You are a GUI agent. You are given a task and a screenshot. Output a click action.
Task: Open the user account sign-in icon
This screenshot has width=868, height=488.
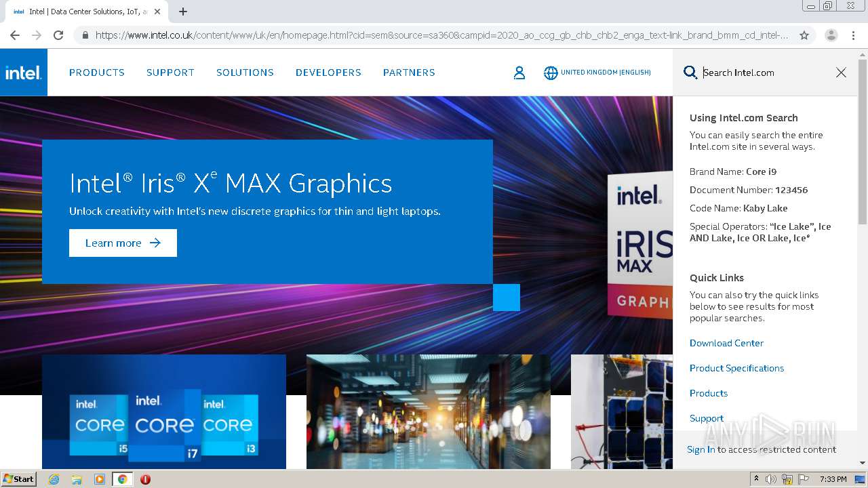point(519,73)
